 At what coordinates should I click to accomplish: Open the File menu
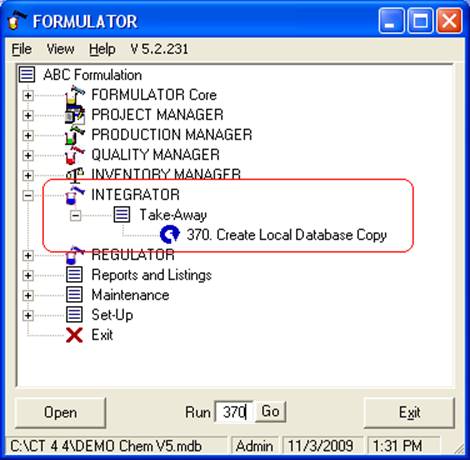22,49
